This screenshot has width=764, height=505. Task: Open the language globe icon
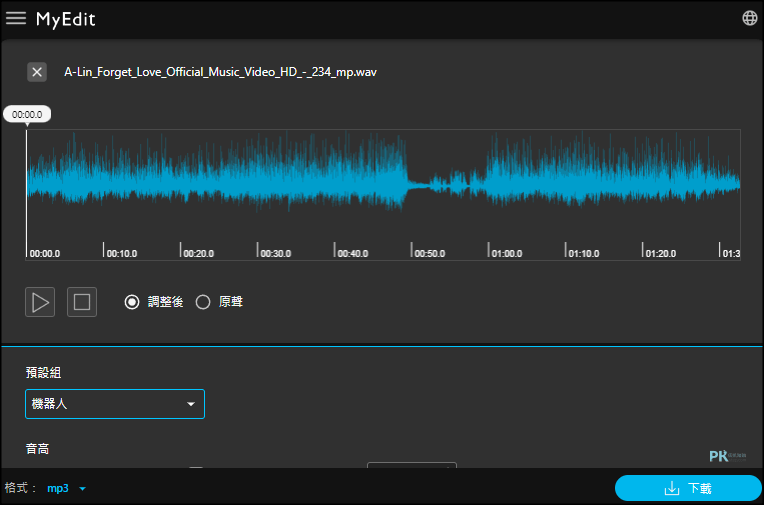pyautogui.click(x=749, y=18)
